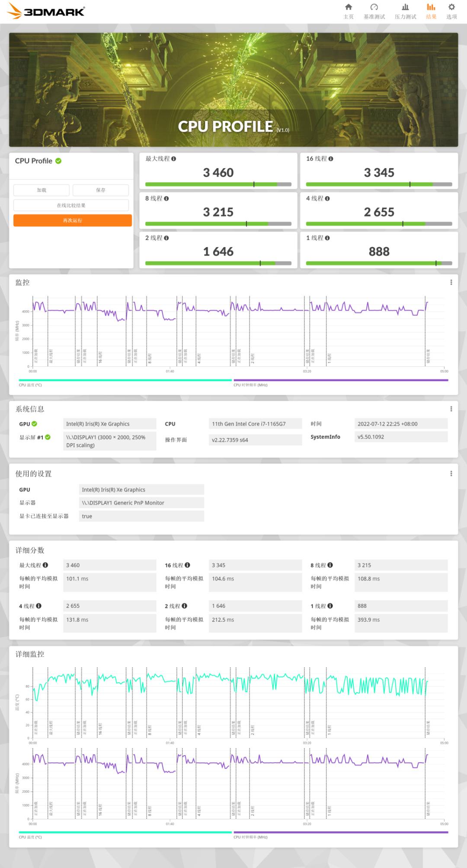
Task: Expand the 使用的设置 panel options menu
Action: tap(451, 474)
